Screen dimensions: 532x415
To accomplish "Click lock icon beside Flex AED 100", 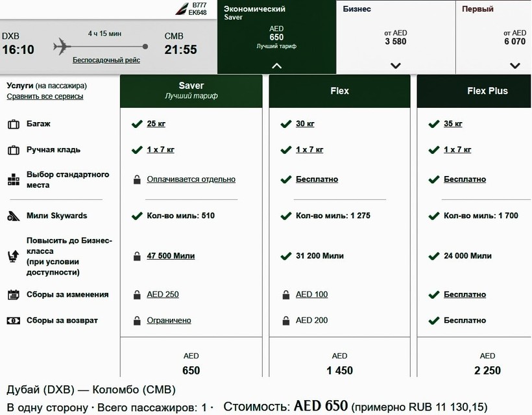I will click(x=286, y=295).
